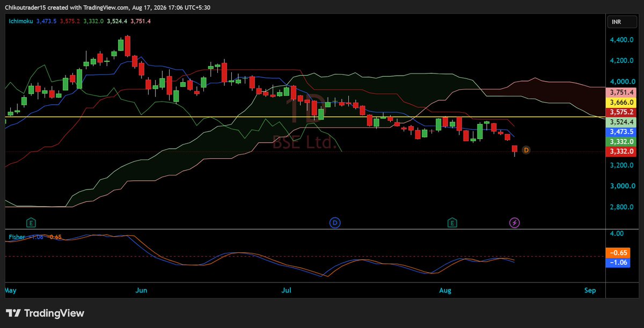The image size is (644, 328).
Task: Select the Fisher indicator label
Action: (x=17, y=237)
